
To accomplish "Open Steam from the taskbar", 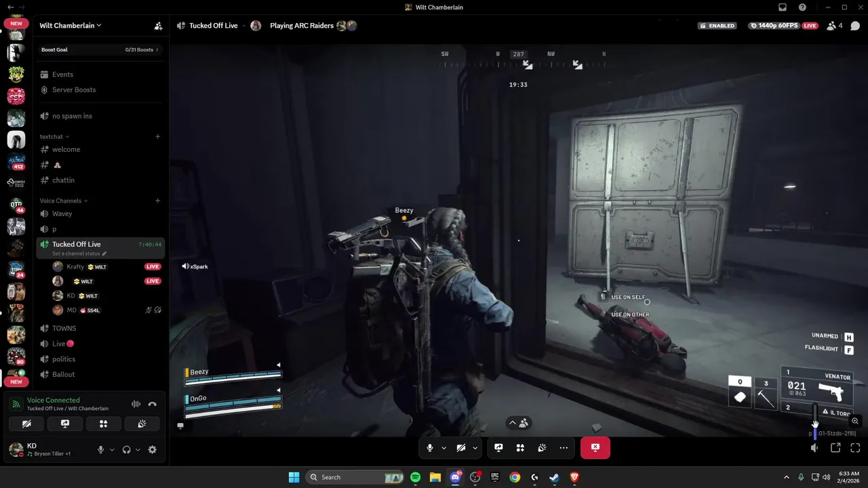I will [555, 477].
